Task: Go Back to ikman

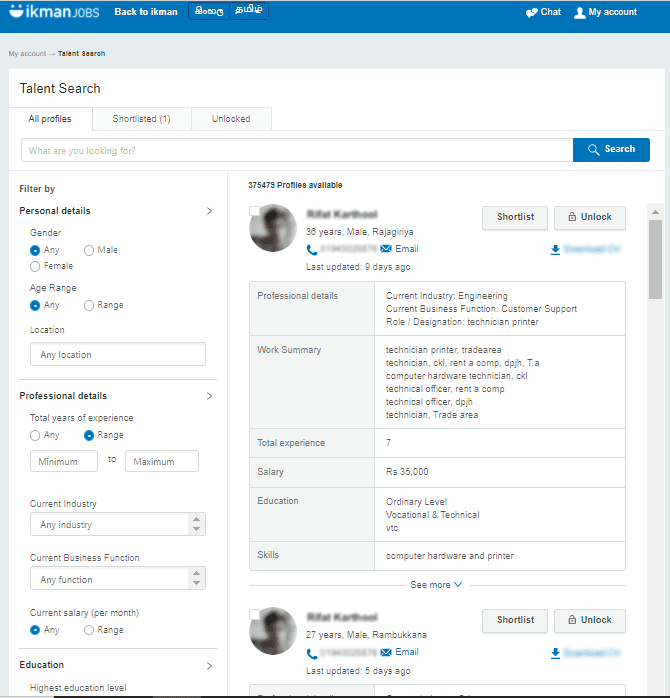Action: (146, 12)
